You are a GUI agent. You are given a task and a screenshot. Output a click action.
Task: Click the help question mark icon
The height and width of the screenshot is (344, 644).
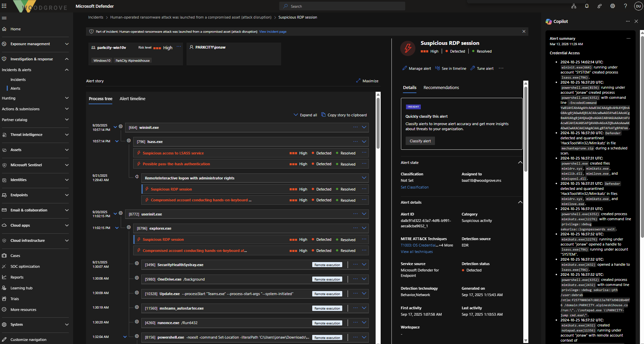(x=625, y=6)
